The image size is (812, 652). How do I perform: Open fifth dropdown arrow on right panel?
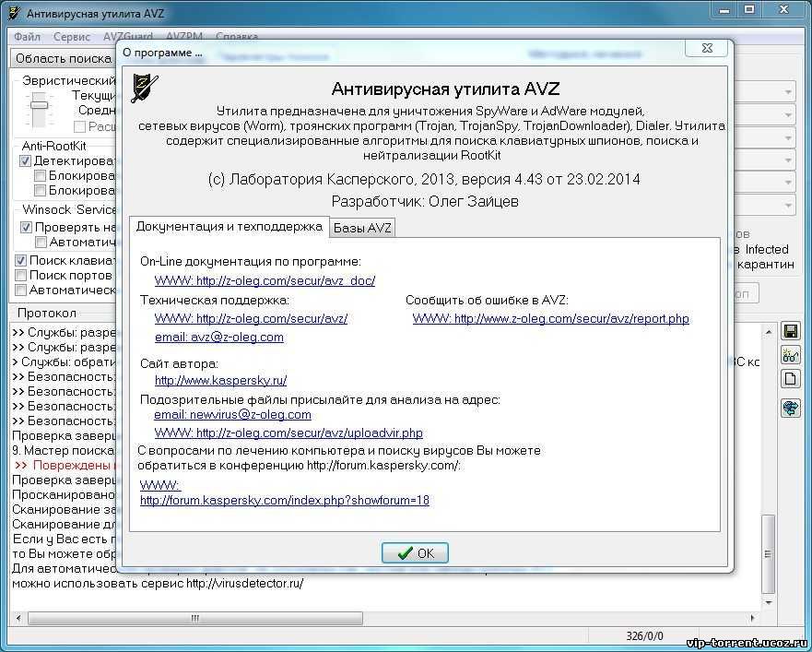pyautogui.click(x=788, y=183)
